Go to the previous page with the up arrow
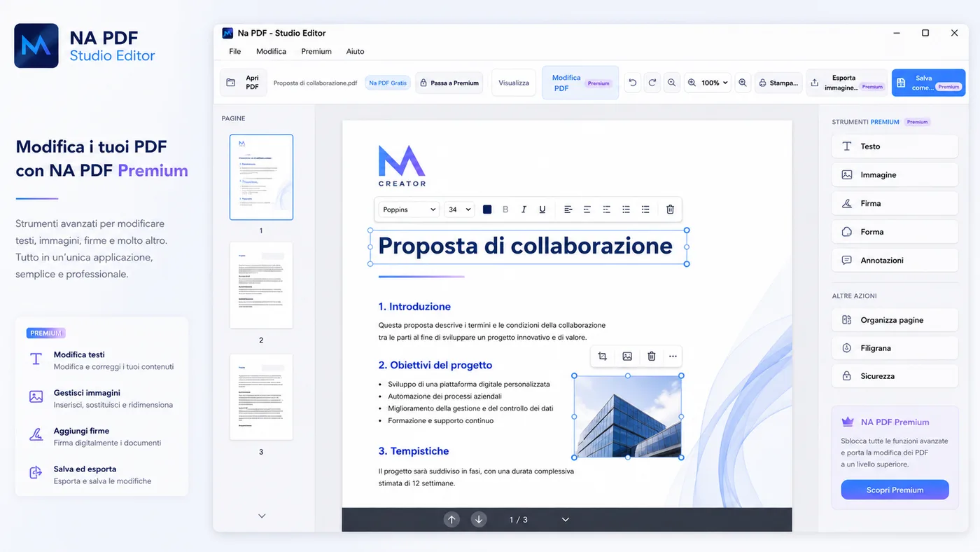This screenshot has height=552, width=980. click(451, 520)
